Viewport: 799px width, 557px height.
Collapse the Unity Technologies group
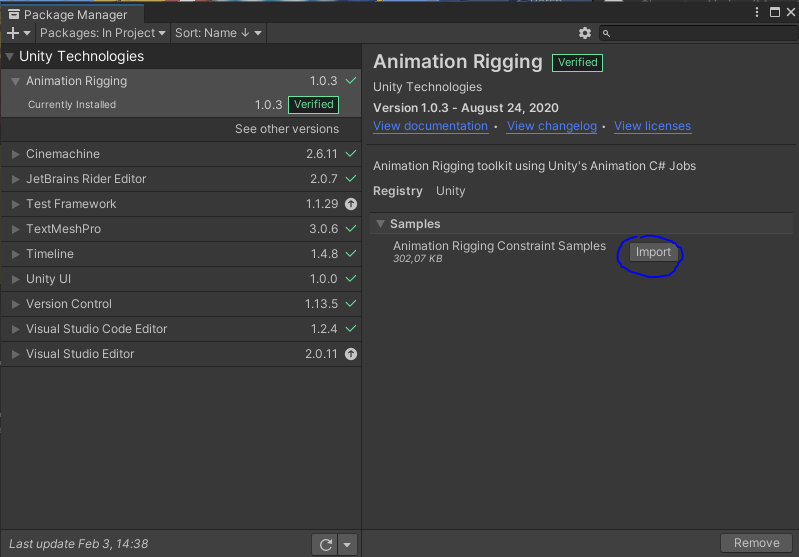click(x=10, y=57)
